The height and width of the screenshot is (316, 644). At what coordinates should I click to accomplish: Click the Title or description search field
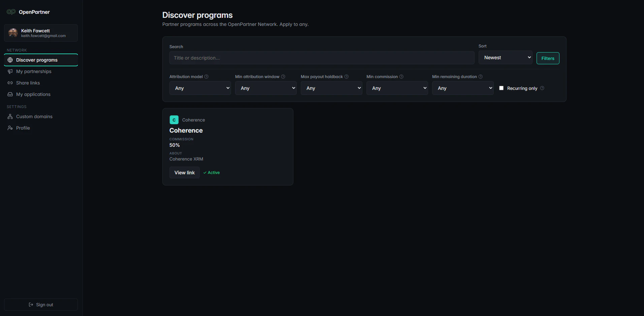322,58
